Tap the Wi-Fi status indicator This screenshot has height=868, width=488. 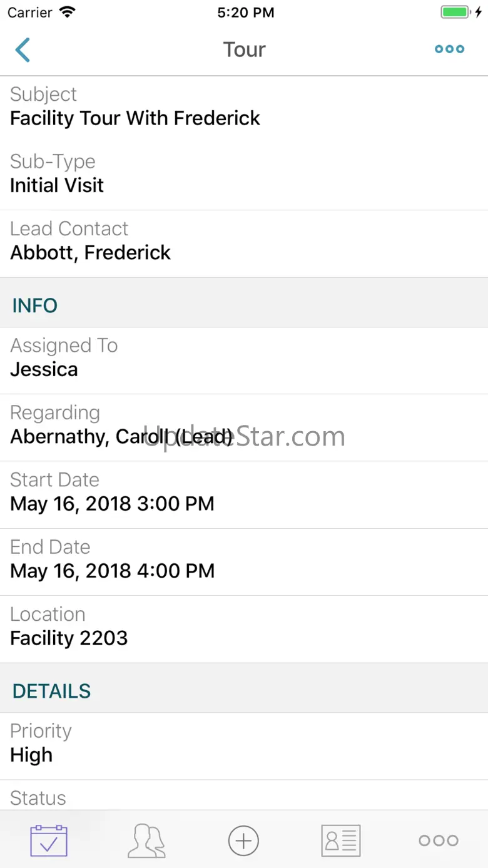point(66,13)
